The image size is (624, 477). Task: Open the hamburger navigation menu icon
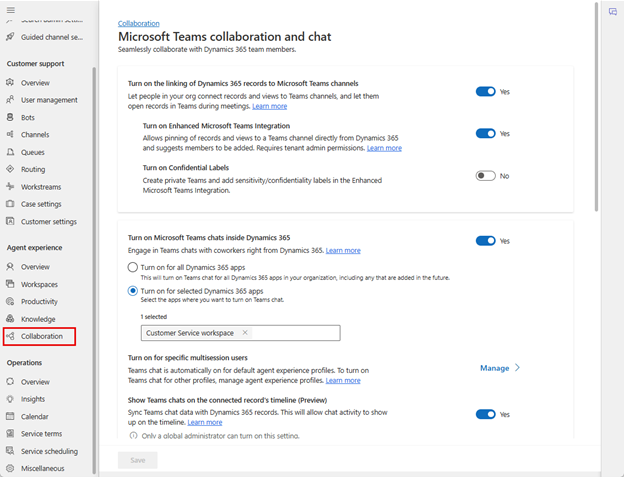[x=11, y=10]
